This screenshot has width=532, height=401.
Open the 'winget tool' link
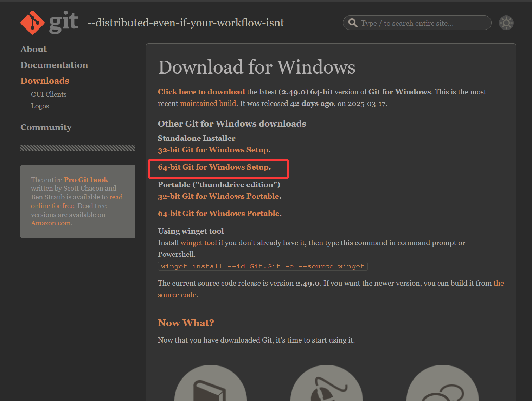click(x=199, y=243)
